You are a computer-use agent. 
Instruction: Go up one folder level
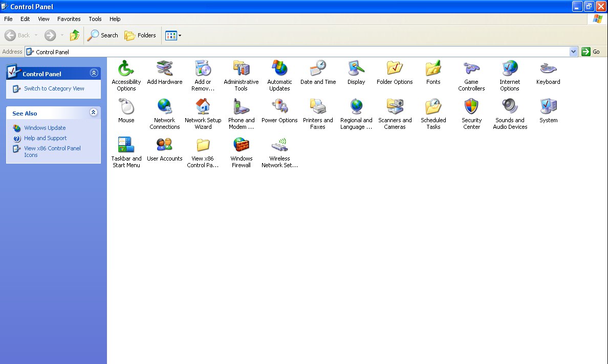(x=74, y=35)
